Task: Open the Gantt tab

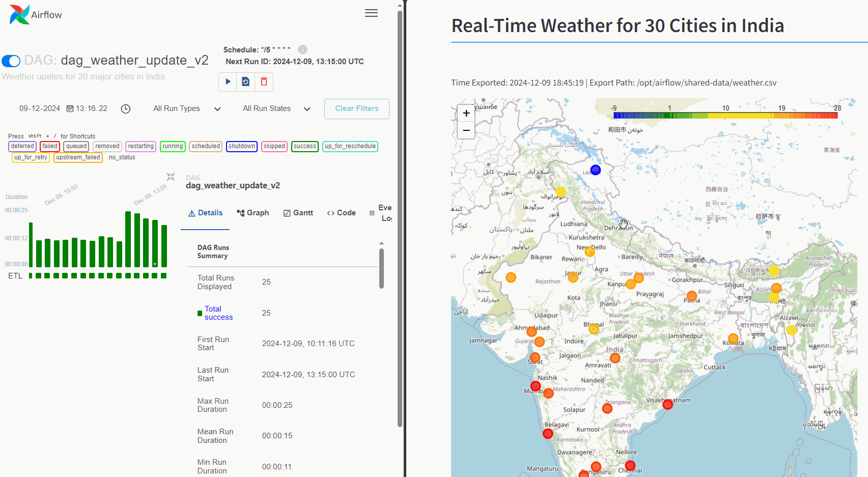Action: (298, 213)
